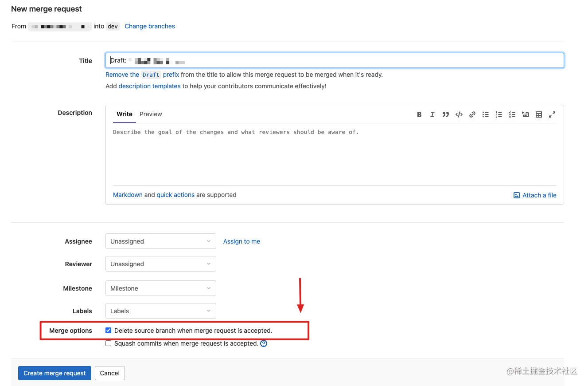Insert a table into the description
This screenshot has height=386, width=588.
(539, 114)
